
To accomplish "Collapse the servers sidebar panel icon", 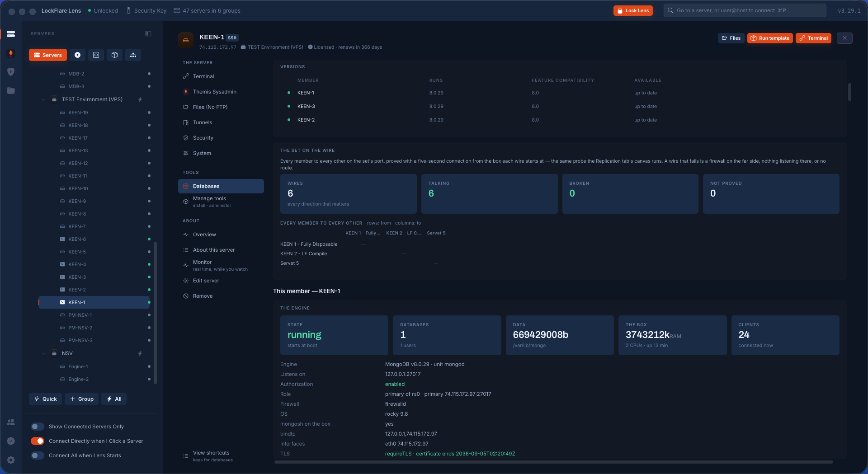I will [x=148, y=34].
